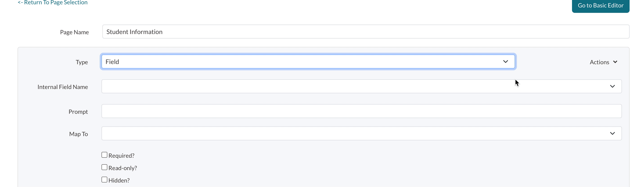The image size is (644, 187).
Task: Focus the Page Name text field
Action: pos(365,32)
